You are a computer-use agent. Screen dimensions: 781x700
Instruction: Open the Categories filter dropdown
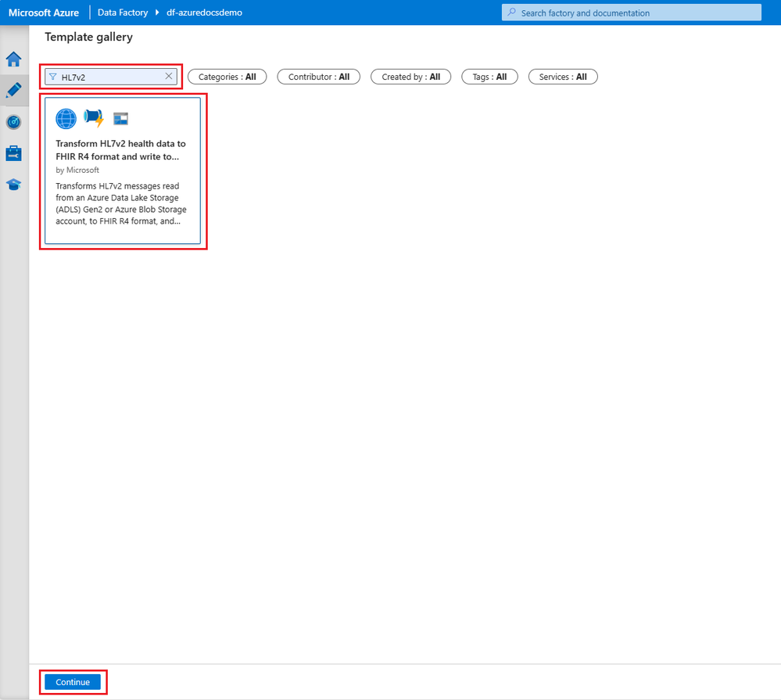pyautogui.click(x=227, y=77)
